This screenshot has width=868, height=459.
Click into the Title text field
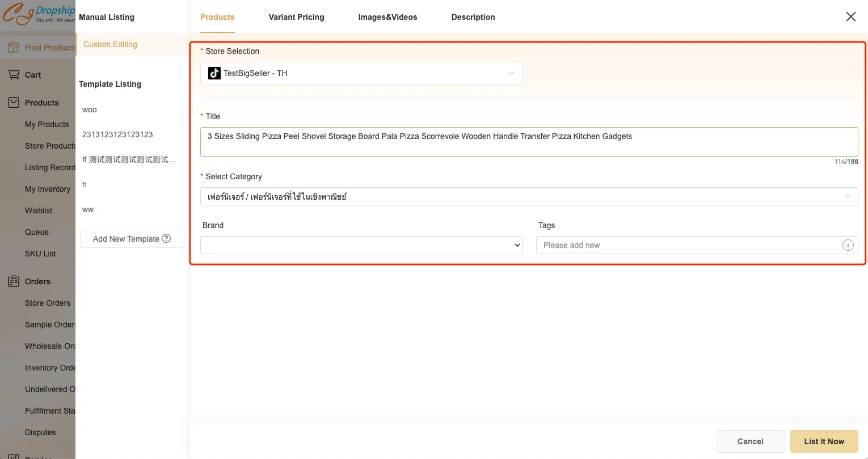click(x=528, y=142)
